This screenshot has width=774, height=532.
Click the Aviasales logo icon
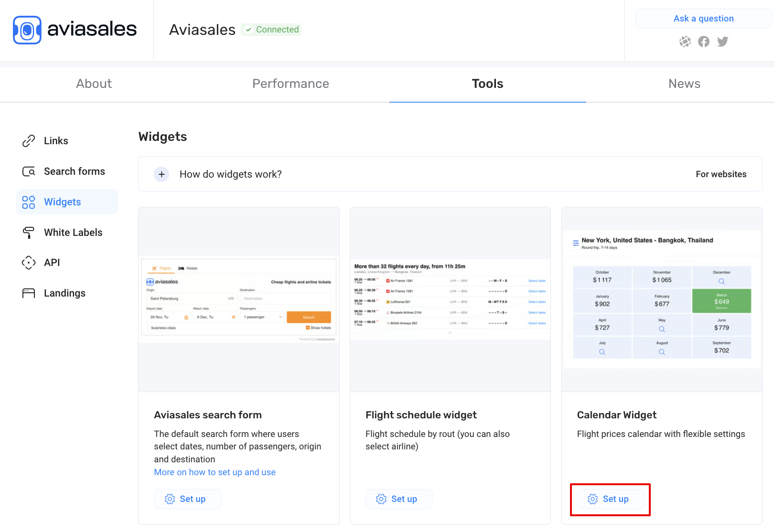pyautogui.click(x=27, y=30)
